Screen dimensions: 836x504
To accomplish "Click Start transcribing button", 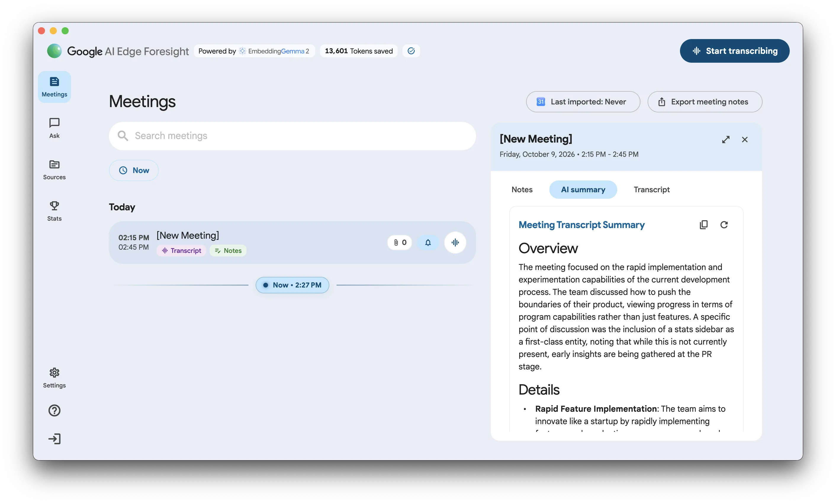I will (734, 51).
